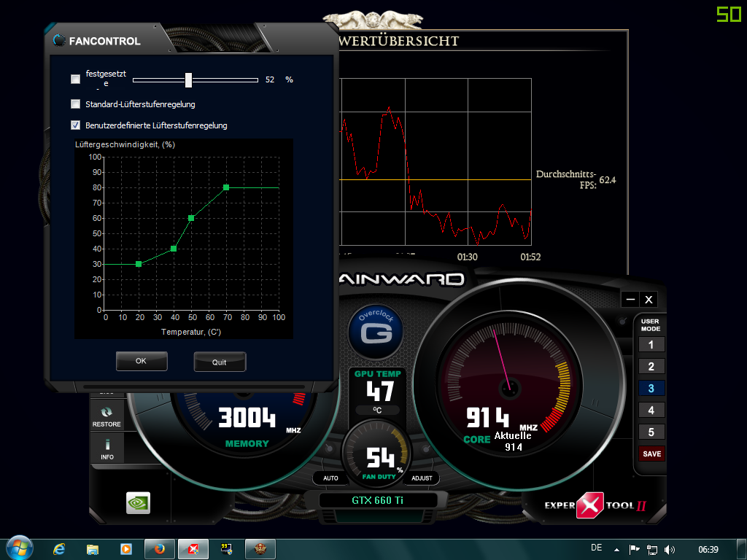Select user mode profile 1
Viewport: 747px width, 560px height.
coord(651,344)
